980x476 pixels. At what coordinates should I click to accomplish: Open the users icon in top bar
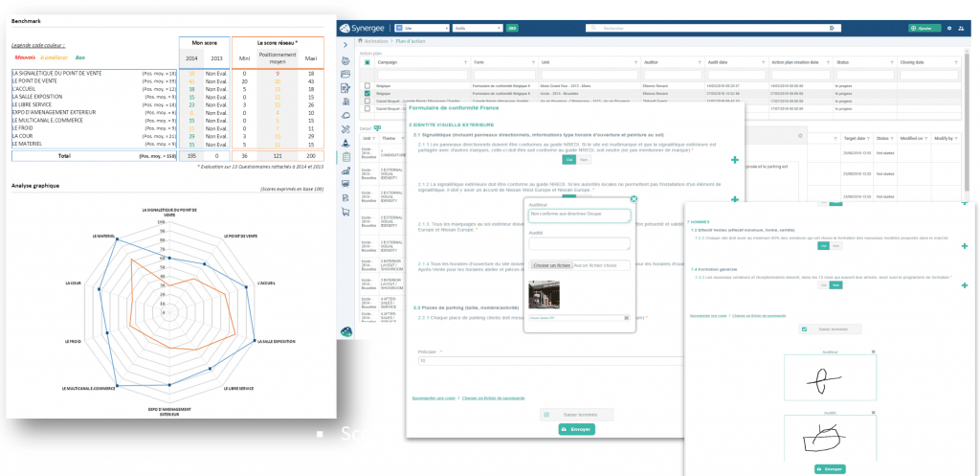pyautogui.click(x=962, y=29)
